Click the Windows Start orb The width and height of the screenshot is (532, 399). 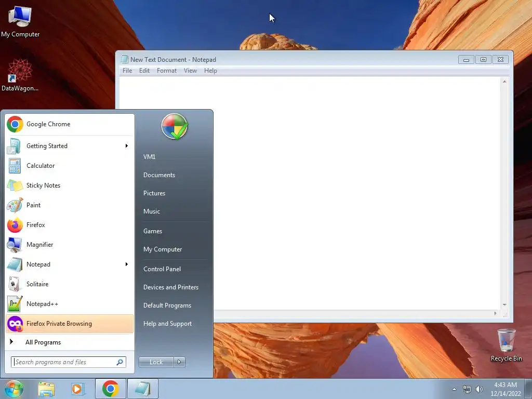coord(14,389)
